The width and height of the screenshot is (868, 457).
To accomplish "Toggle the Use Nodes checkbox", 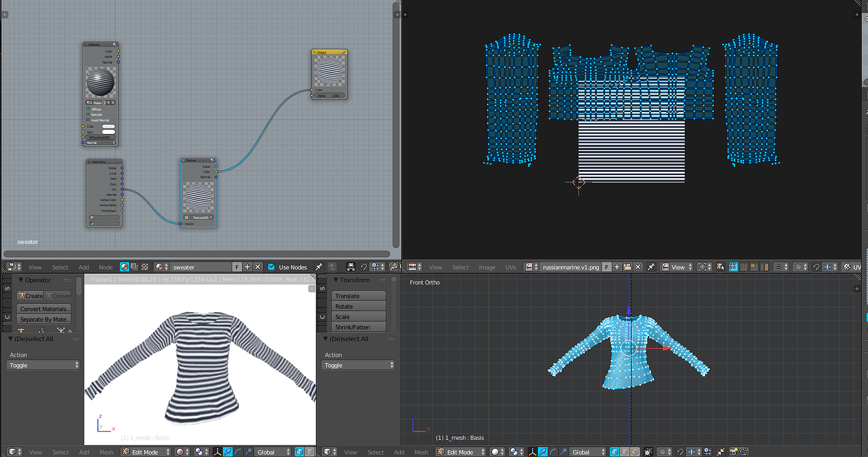I will pyautogui.click(x=271, y=267).
